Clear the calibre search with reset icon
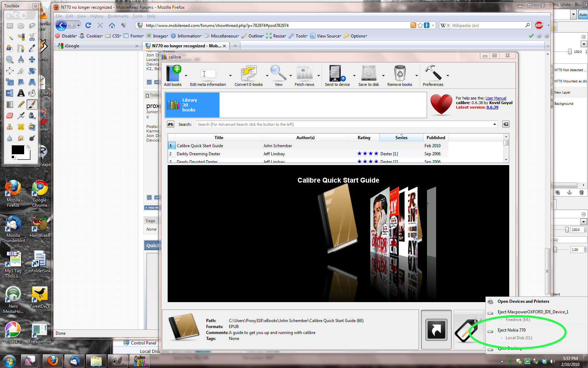Viewport: 588px width, 368px height. pos(506,124)
